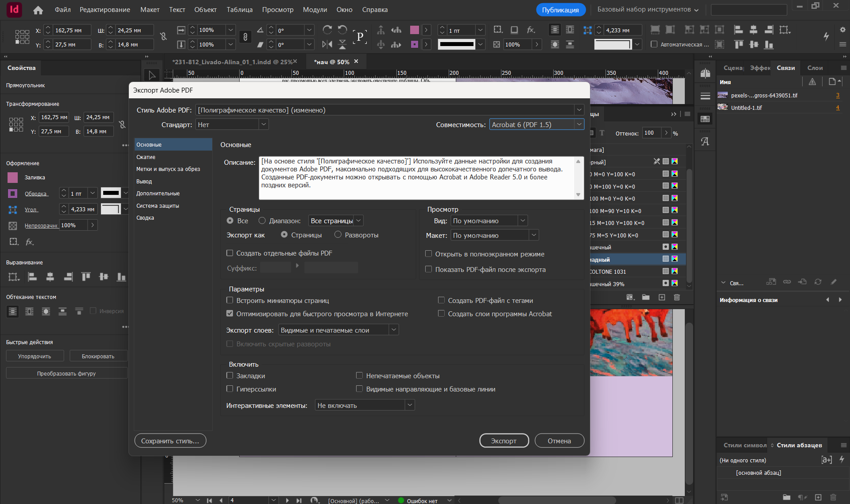Open the effects fx icon in control bar
The width and height of the screenshot is (850, 504).
pos(531,30)
